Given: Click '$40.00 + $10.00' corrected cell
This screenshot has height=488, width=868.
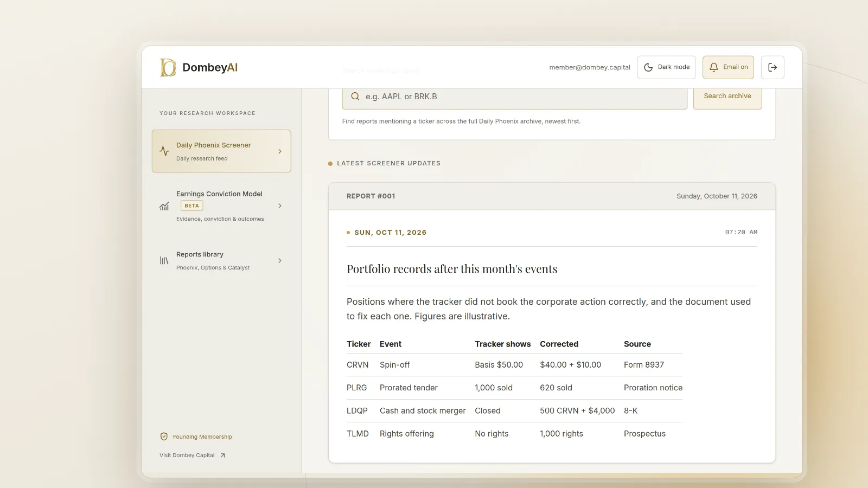Looking at the screenshot, I should pyautogui.click(x=571, y=365).
